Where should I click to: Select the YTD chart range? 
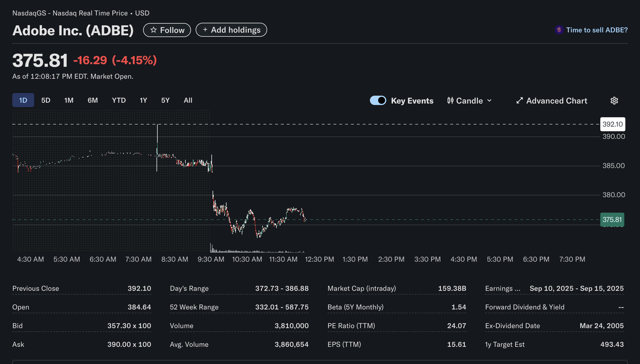coord(119,100)
